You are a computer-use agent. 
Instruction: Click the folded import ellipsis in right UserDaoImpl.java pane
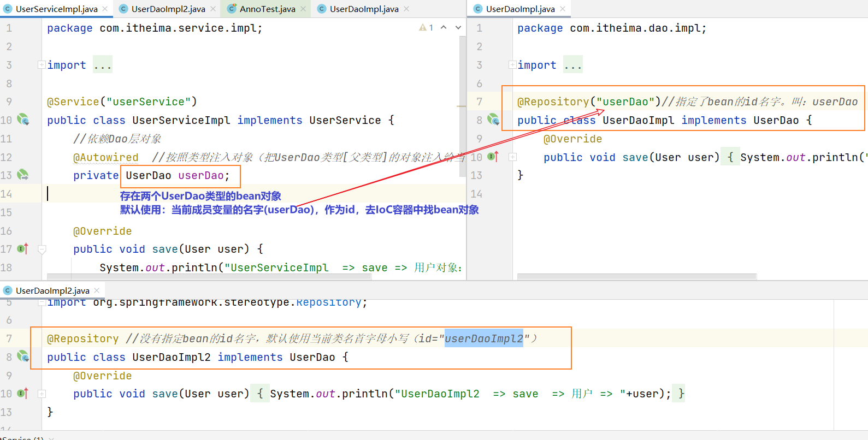pos(573,65)
